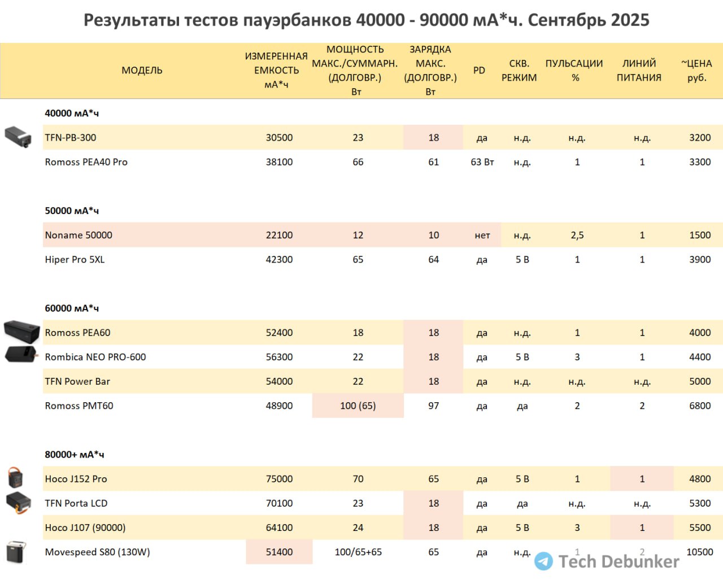Click the 50000 мА*ч section heading
Screen dimensions: 723x588
point(72,211)
